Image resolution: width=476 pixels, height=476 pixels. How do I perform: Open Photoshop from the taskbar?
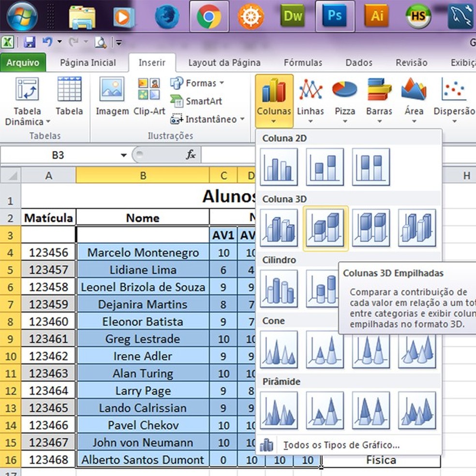[335, 16]
